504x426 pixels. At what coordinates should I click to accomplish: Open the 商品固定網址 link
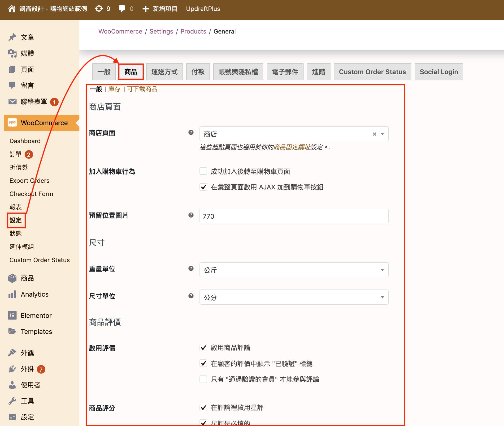pos(292,147)
